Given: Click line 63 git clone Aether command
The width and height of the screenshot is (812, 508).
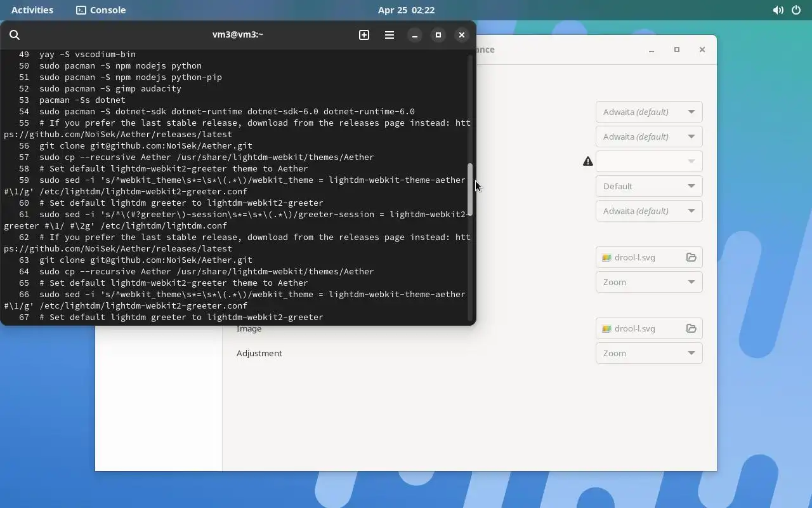Looking at the screenshot, I should pos(146,260).
